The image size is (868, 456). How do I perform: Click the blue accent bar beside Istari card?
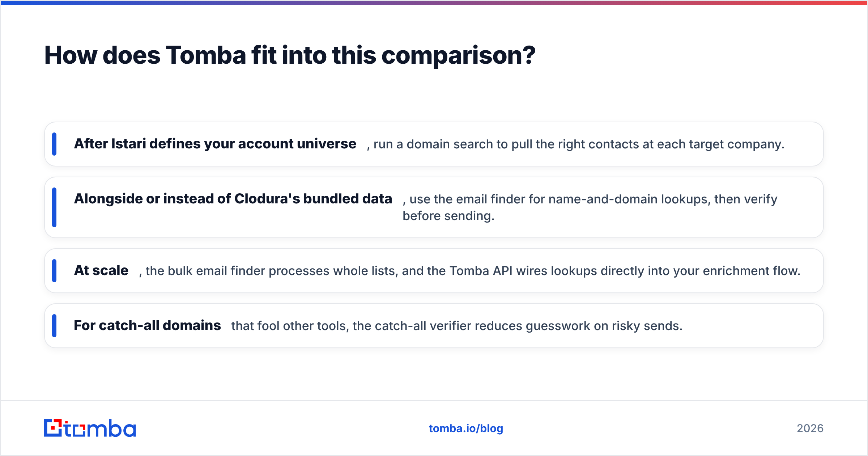(54, 144)
